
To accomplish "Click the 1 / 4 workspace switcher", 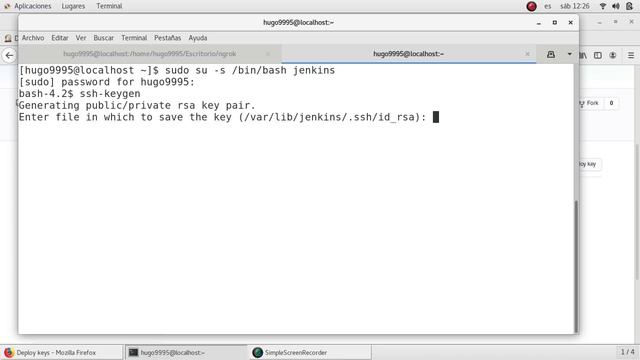I will pos(627,352).
